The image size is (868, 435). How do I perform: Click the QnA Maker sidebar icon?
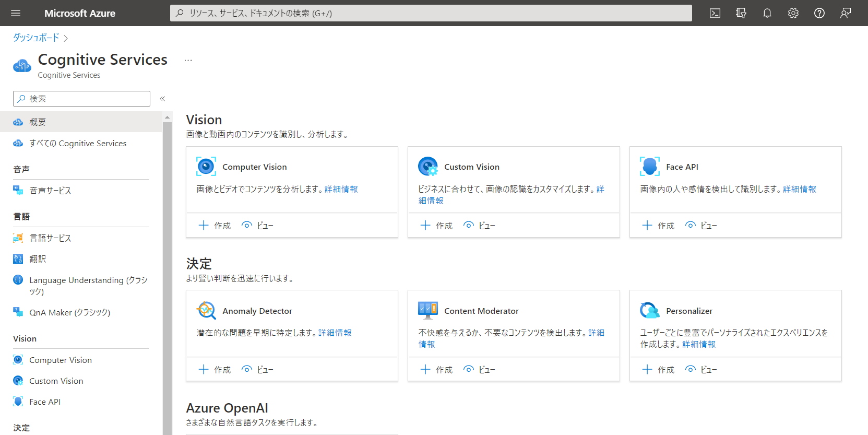(x=18, y=312)
